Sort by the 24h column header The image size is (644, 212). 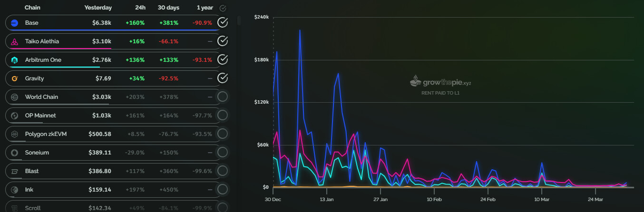click(x=140, y=8)
